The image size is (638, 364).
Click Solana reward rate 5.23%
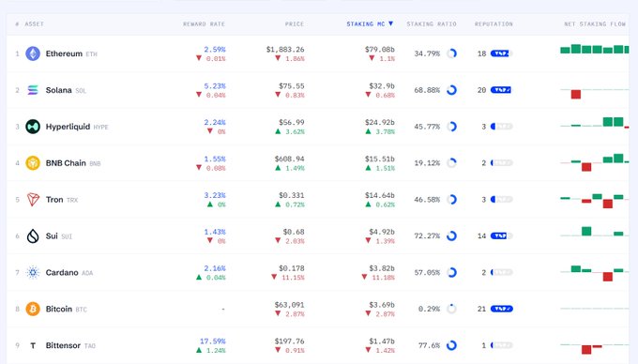(215, 85)
